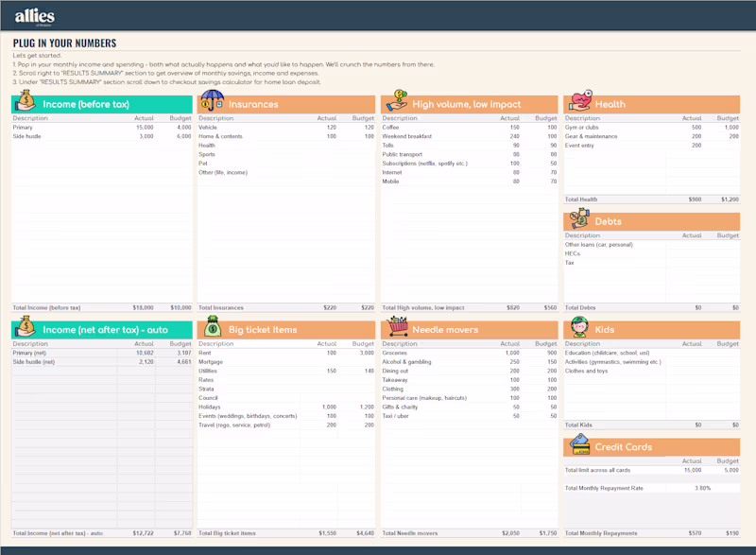The height and width of the screenshot is (555, 756).
Task: Click the heart icon beside Health
Action: (580, 100)
